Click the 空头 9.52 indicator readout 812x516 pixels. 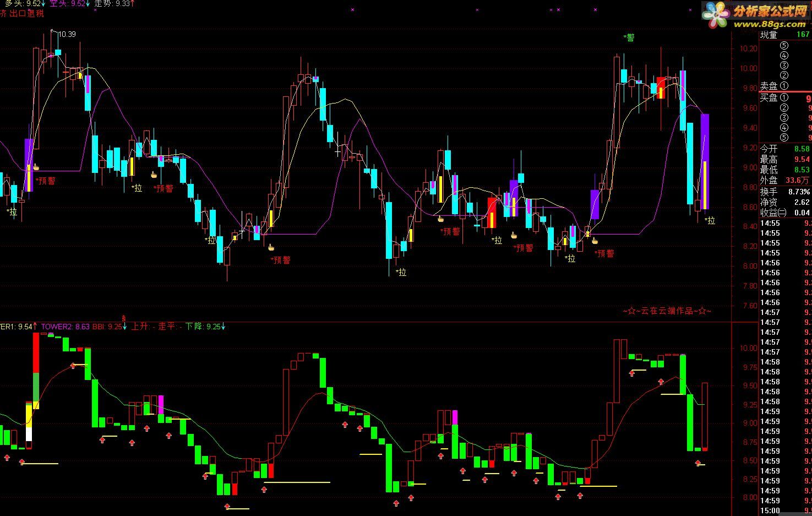point(70,3)
